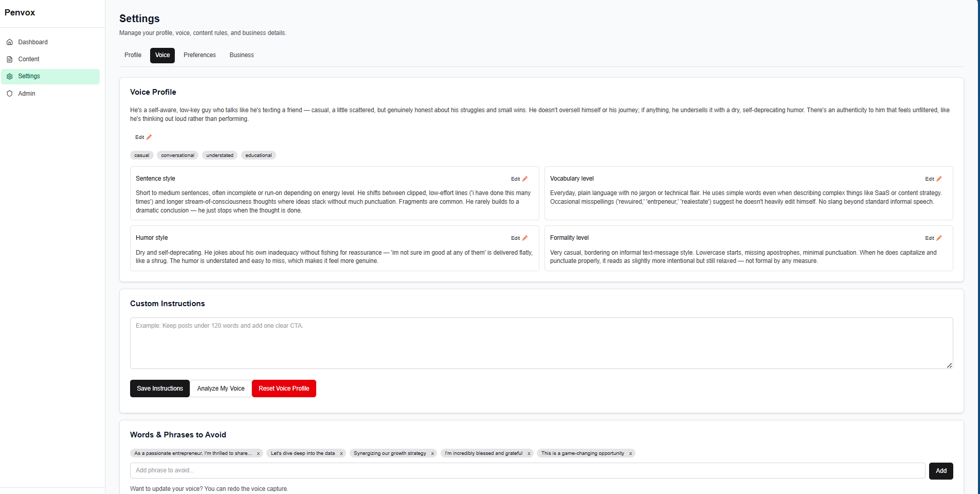The height and width of the screenshot is (494, 980).
Task: Click the 'Words & Phrases to Avoid' heading
Action: pyautogui.click(x=178, y=435)
